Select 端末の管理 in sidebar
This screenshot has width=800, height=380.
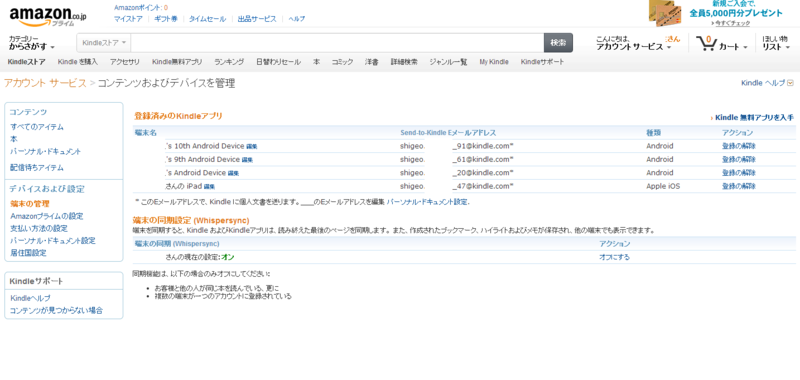30,204
